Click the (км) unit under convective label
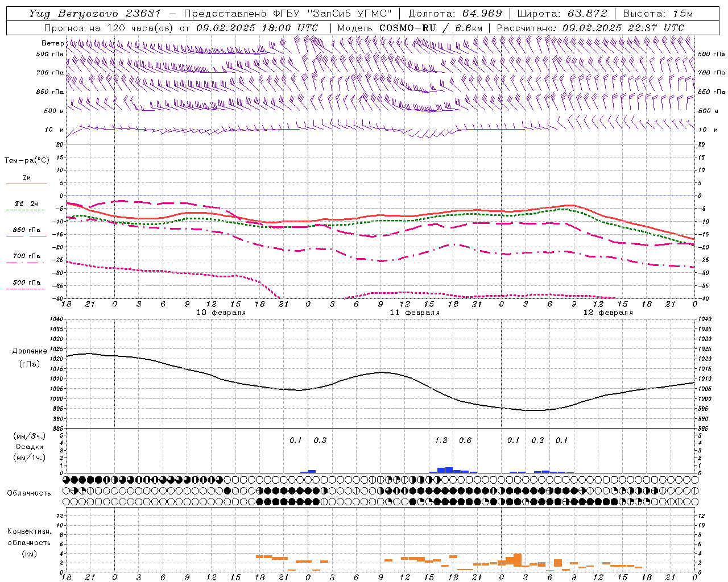Image resolution: width=728 pixels, height=582 pixels. pyautogui.click(x=29, y=553)
